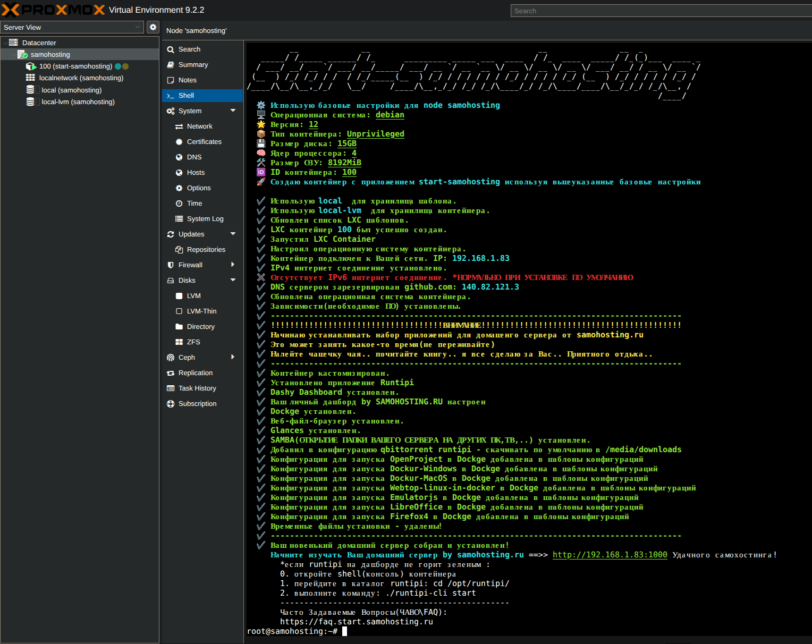Screen dimensions: 812x644
Task: Click the Time clock icon
Action: (179, 204)
